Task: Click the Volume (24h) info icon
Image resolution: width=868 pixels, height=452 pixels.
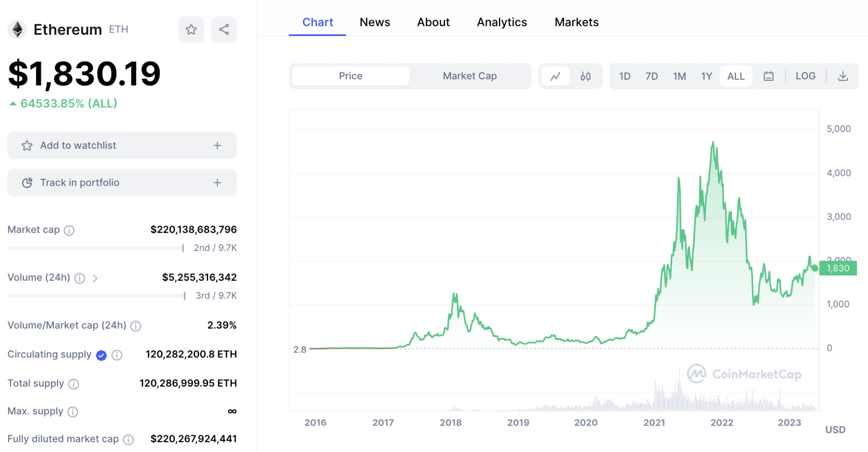Action: 80,278
